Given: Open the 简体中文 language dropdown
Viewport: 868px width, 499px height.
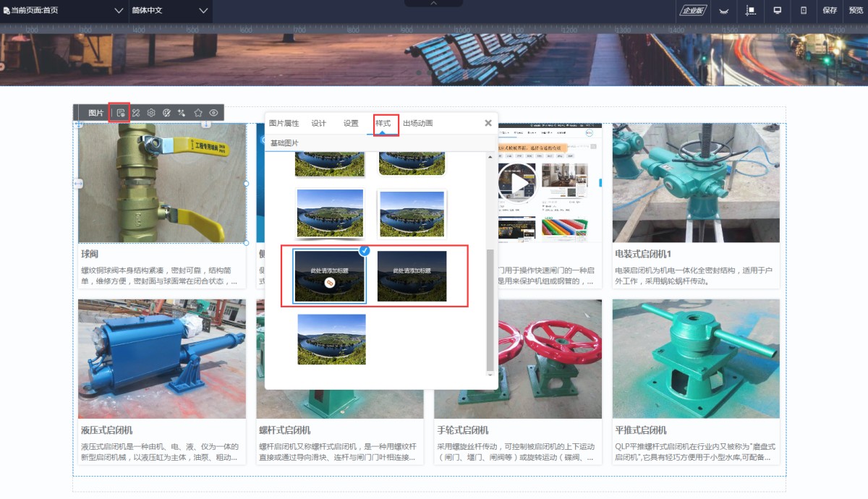Looking at the screenshot, I should click(x=169, y=10).
